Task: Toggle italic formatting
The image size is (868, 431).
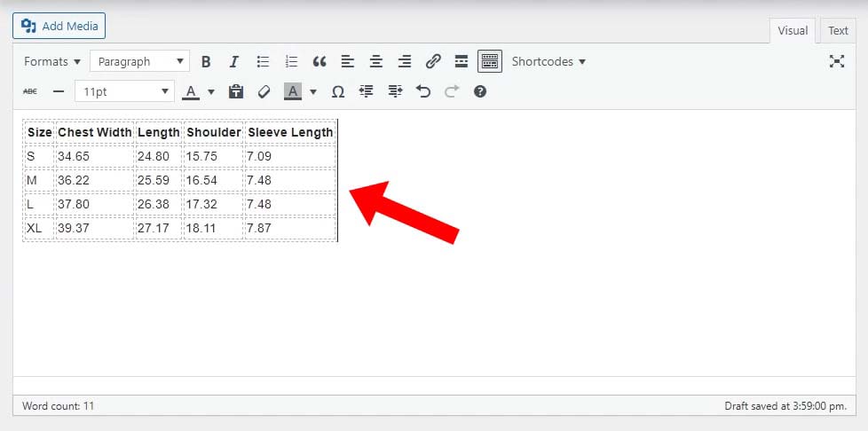Action: coord(234,62)
